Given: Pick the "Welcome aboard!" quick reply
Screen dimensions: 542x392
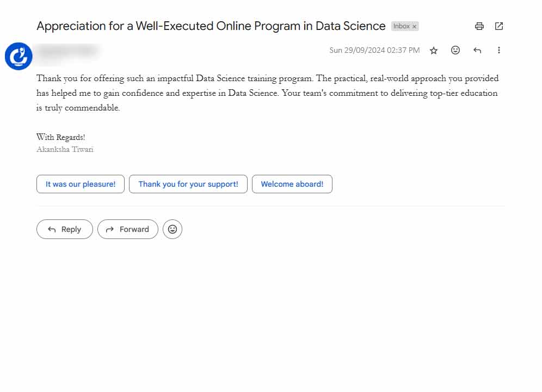Looking at the screenshot, I should tap(292, 184).
